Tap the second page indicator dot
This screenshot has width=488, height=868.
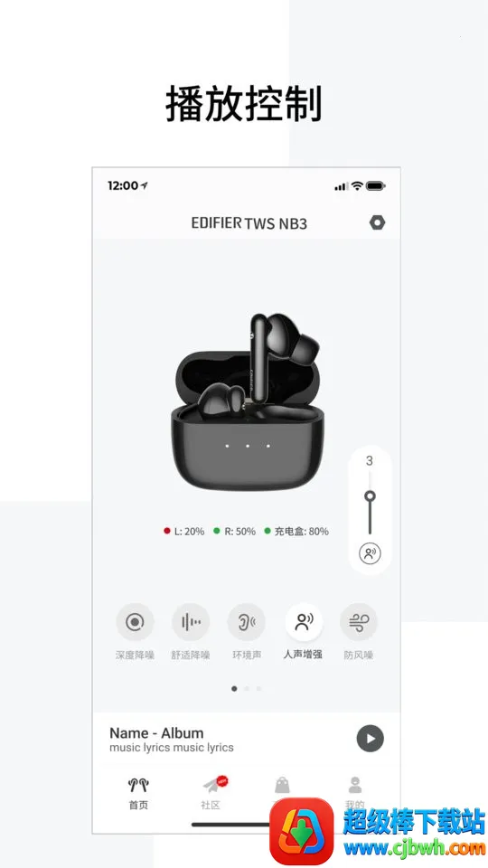click(246, 689)
